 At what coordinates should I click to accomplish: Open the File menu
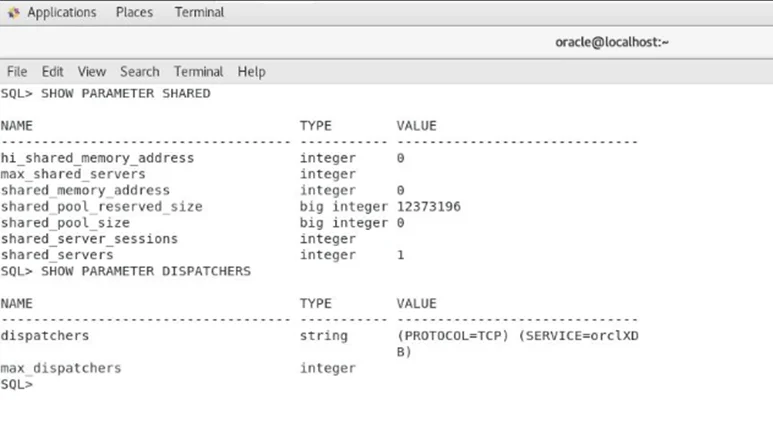(17, 72)
